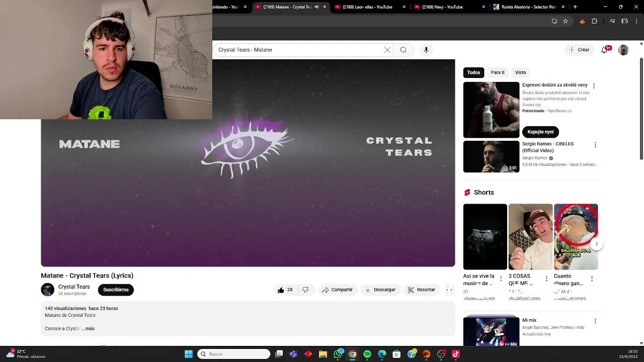This screenshot has width=644, height=362.
Task: Open Mi mix thumbnail
Action: click(x=491, y=331)
